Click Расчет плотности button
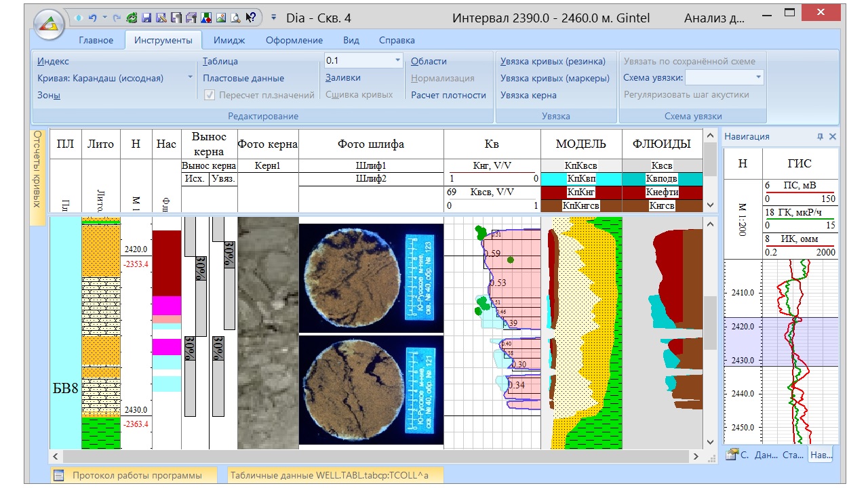The image size is (868, 488). [x=448, y=95]
